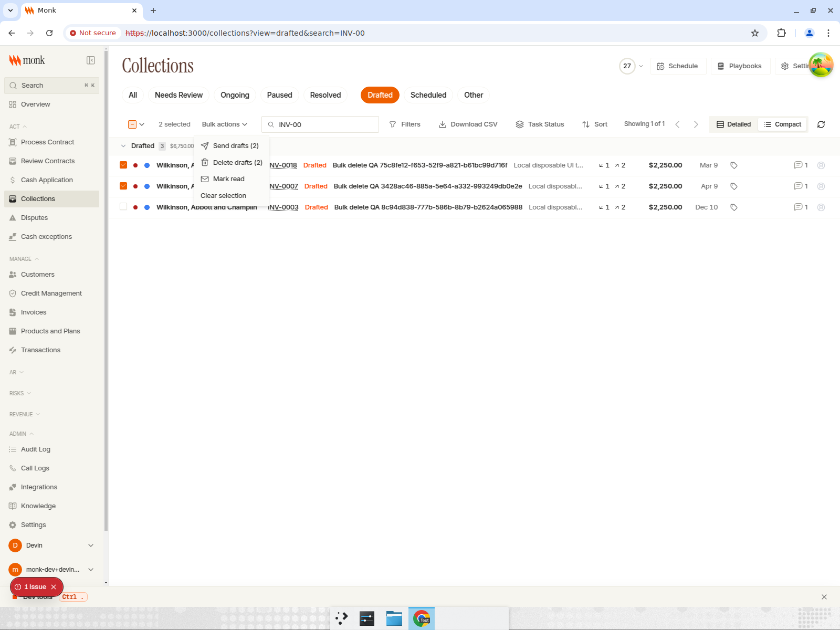Click the sidebar Search box
840x630 pixels.
pyautogui.click(x=51, y=86)
